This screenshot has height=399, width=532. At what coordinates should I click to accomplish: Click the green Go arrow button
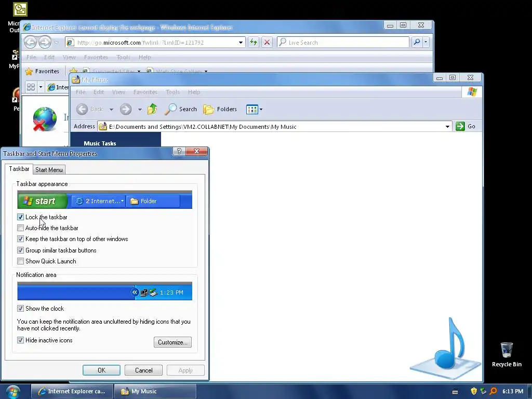coord(460,126)
